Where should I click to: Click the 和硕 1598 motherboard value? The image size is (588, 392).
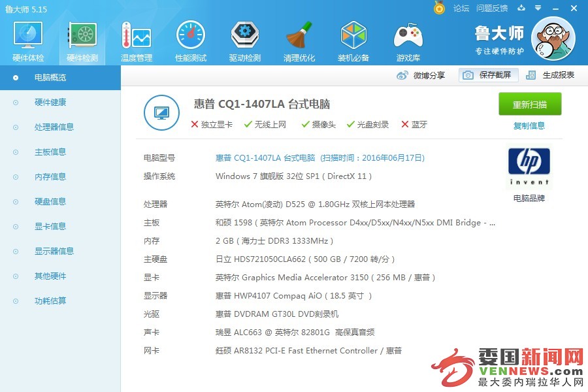point(355,223)
